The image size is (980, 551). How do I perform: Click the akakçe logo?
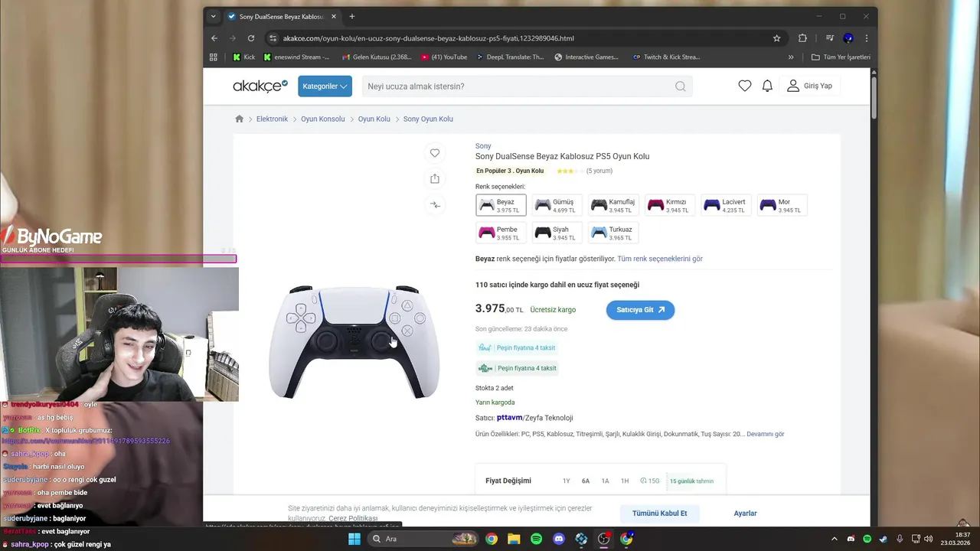[260, 86]
